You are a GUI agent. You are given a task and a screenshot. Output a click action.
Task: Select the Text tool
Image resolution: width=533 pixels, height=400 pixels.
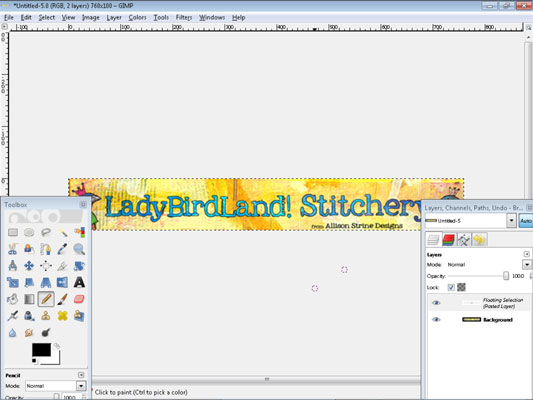79,282
